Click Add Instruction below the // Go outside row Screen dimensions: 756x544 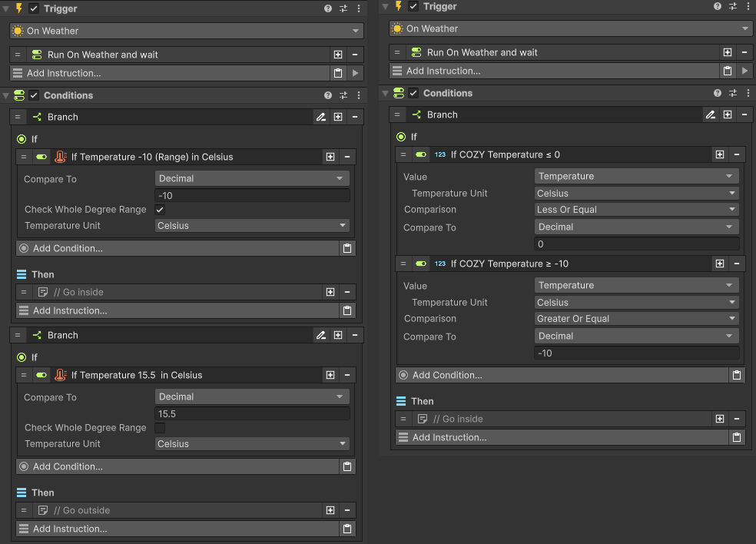177,529
